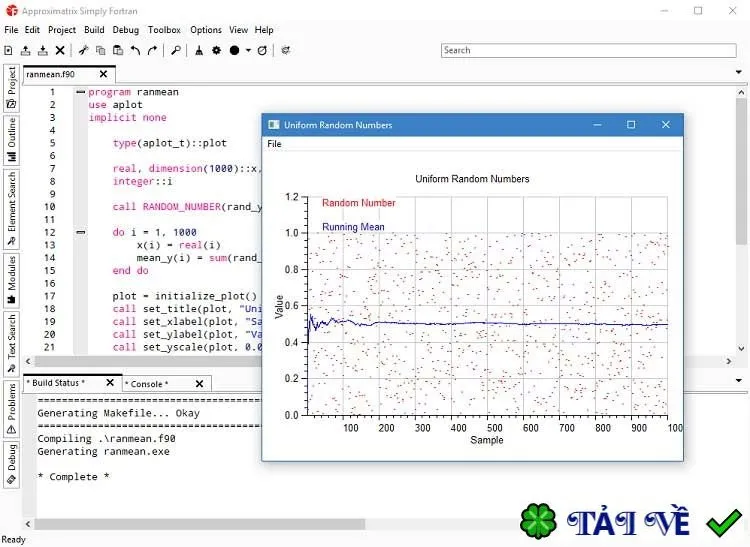Image resolution: width=750 pixels, height=547 pixels.
Task: Click the cut scissors toolbar icon
Action: [x=83, y=50]
